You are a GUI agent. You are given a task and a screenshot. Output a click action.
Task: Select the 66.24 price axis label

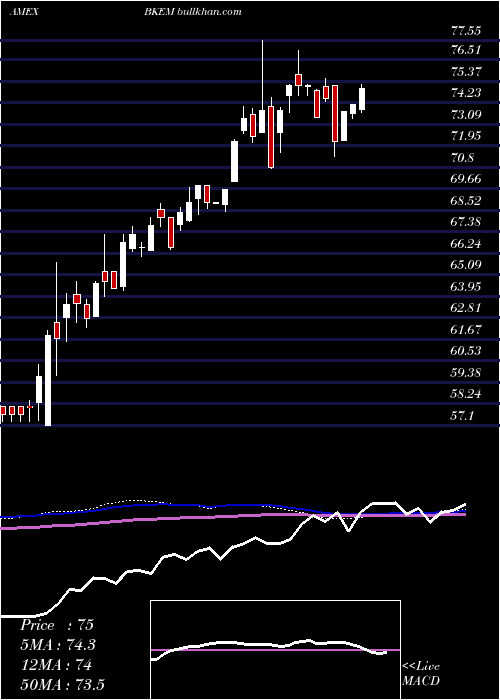click(x=467, y=244)
